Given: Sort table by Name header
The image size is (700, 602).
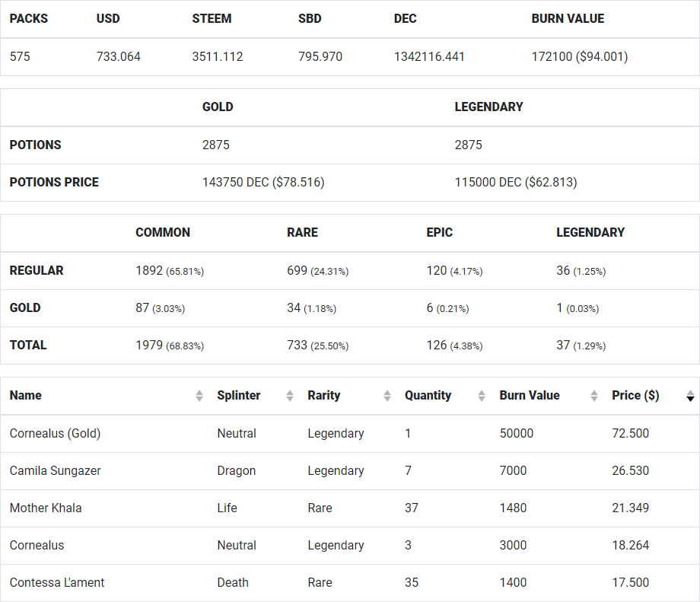Looking at the screenshot, I should point(25,395).
